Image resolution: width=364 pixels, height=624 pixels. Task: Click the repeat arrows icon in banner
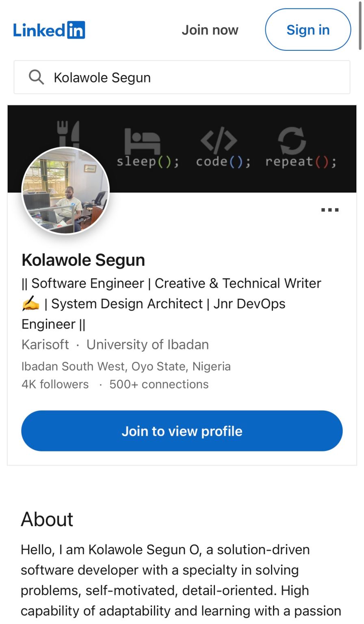[292, 141]
